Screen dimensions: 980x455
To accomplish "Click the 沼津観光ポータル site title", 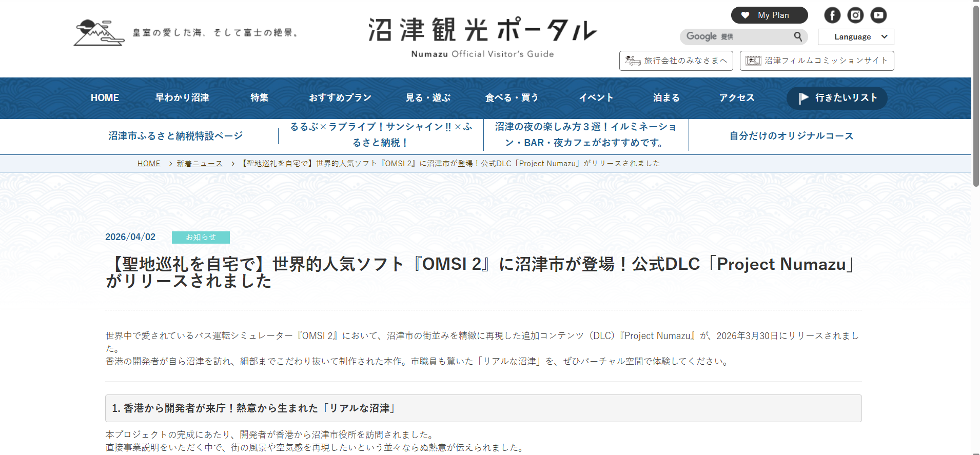I will (482, 30).
